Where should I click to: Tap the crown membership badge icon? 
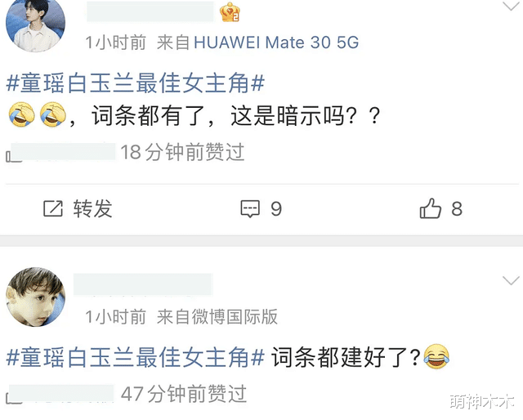(230, 12)
